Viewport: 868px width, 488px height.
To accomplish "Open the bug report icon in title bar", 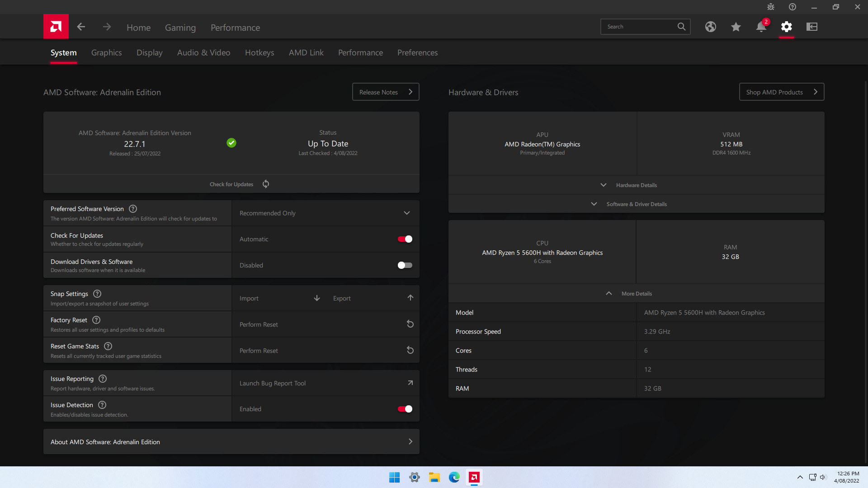I will [771, 7].
